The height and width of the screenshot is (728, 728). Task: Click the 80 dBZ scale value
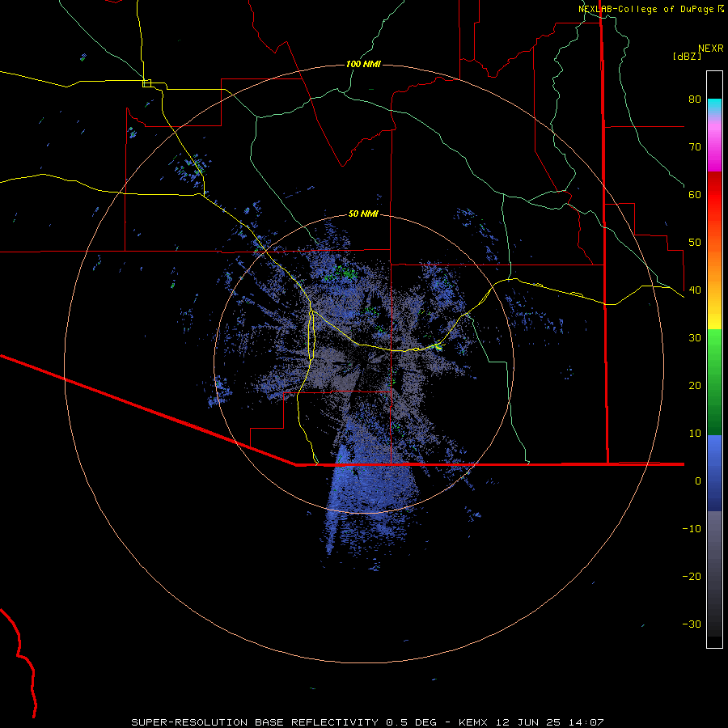coord(695,99)
